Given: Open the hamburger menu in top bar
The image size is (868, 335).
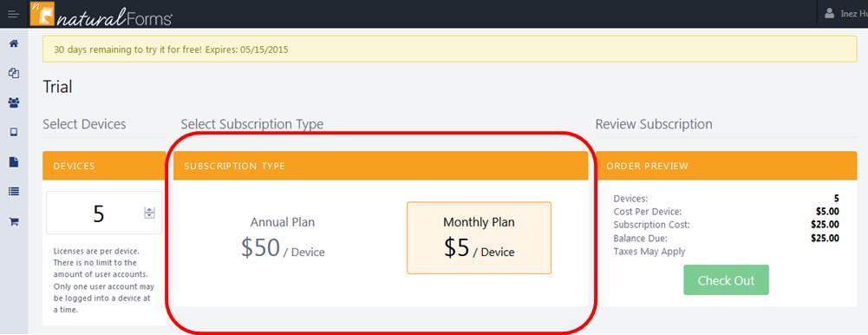Looking at the screenshot, I should tap(13, 14).
